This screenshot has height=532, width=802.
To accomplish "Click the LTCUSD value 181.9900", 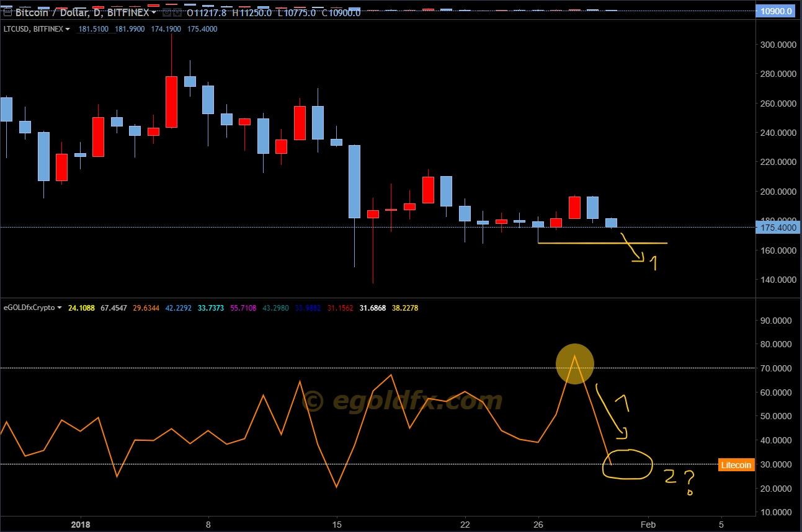I will click(130, 29).
